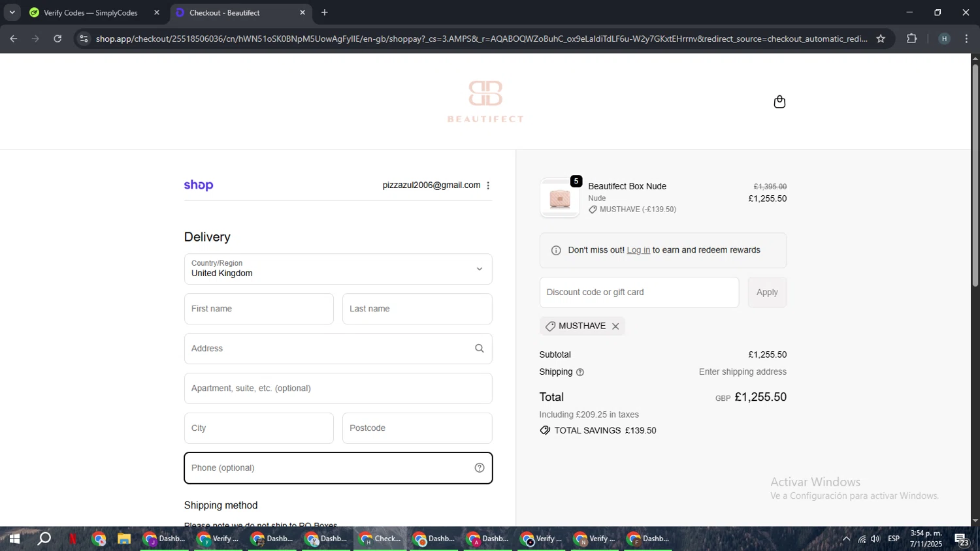Viewport: 980px width, 551px height.
Task: Reload the checkout page
Action: tap(57, 39)
